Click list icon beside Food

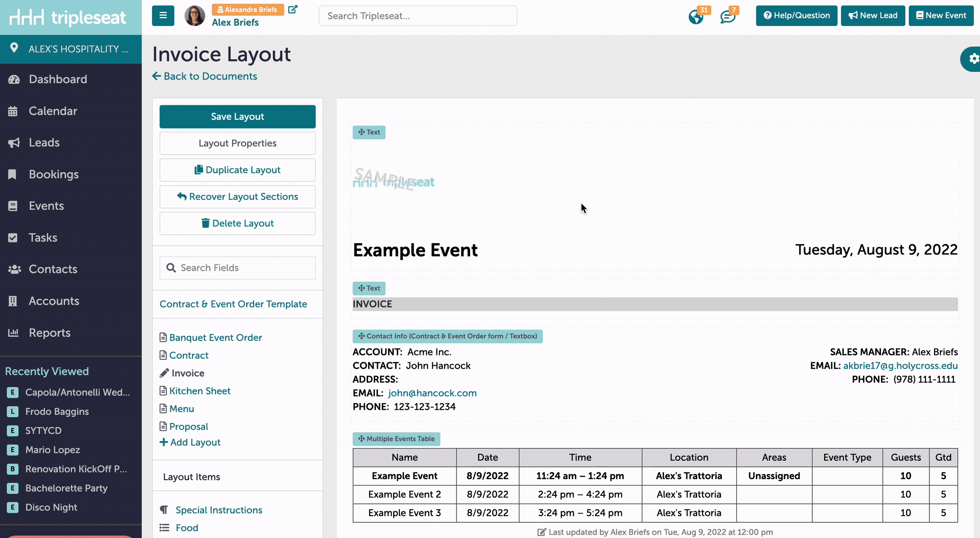pyautogui.click(x=164, y=528)
